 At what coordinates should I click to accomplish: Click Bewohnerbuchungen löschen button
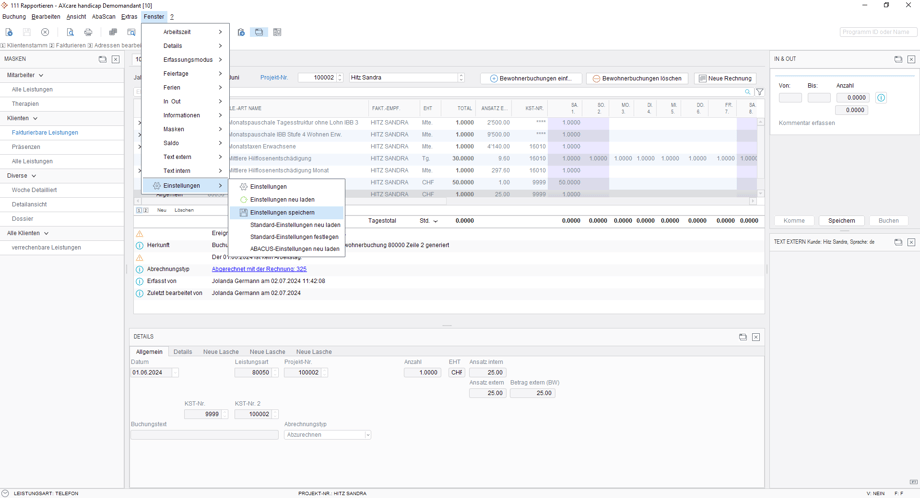[x=637, y=79]
